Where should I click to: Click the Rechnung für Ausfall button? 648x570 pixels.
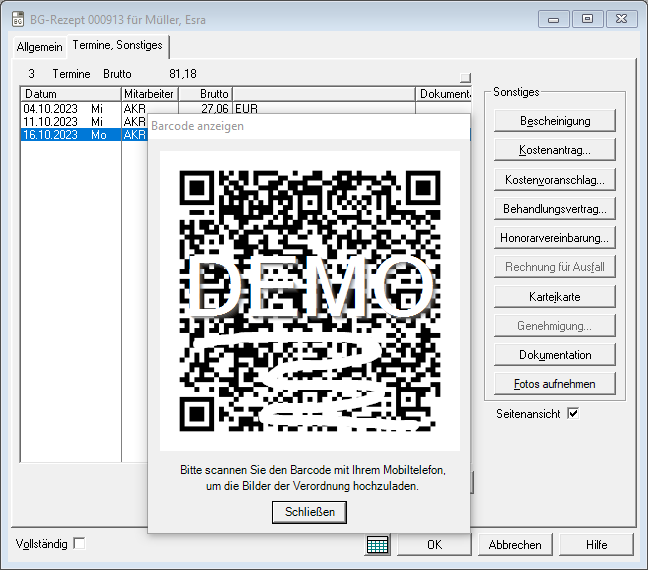(555, 267)
